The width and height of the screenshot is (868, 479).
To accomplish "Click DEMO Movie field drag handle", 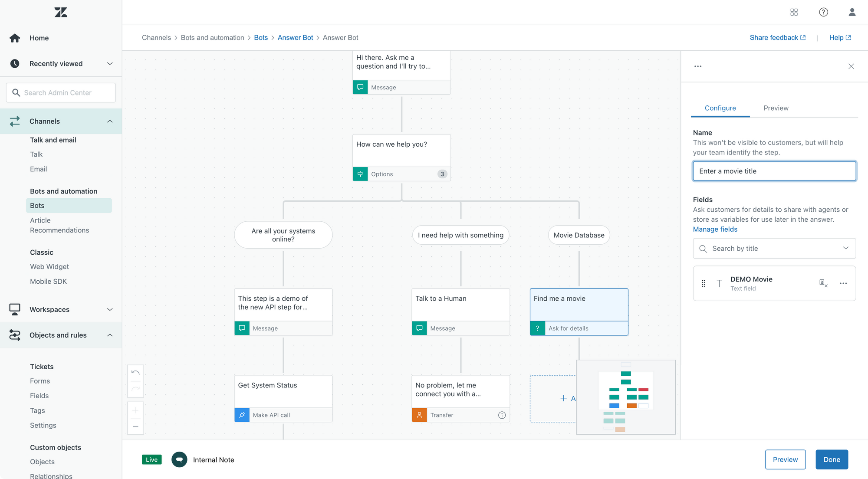I will tap(703, 283).
